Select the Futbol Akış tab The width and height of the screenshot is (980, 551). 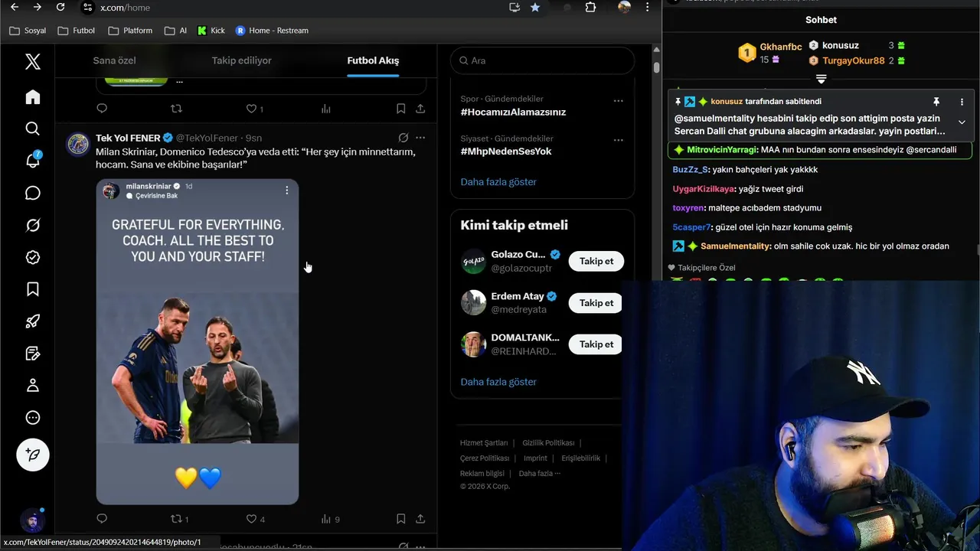[x=373, y=60]
